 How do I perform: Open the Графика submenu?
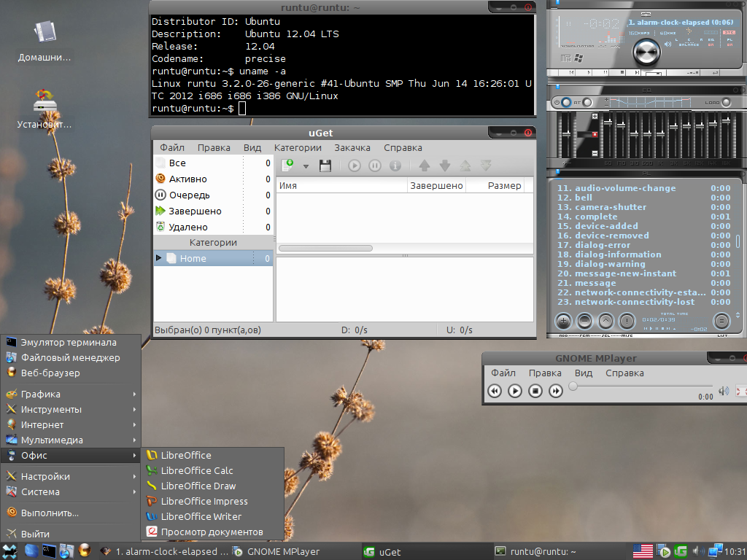71,394
